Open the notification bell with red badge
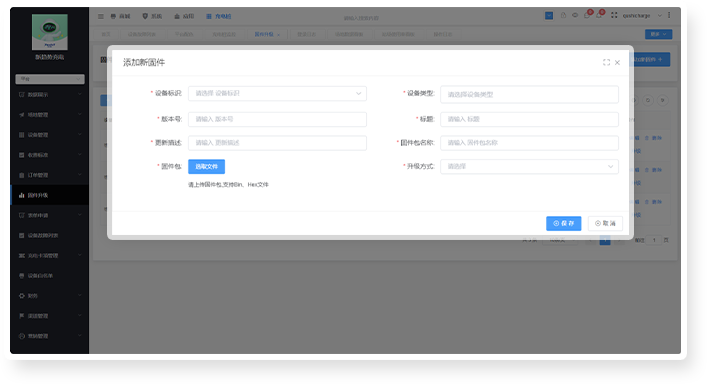 pos(599,15)
